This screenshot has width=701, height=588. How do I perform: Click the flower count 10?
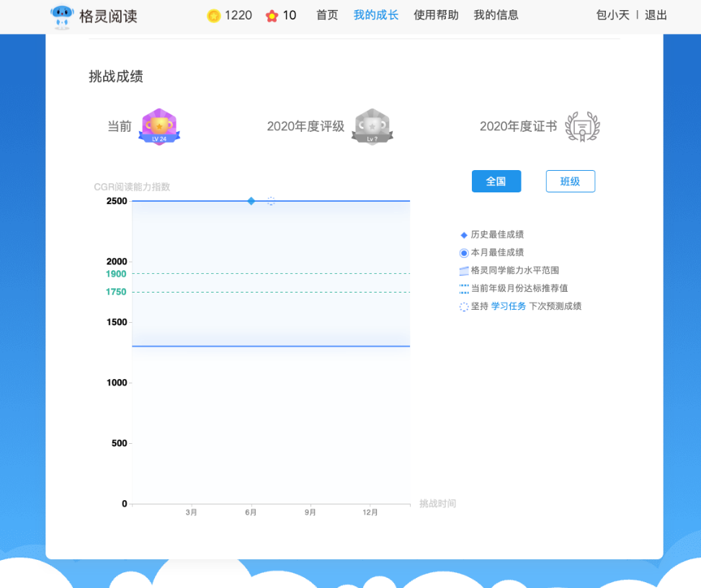[x=289, y=16]
